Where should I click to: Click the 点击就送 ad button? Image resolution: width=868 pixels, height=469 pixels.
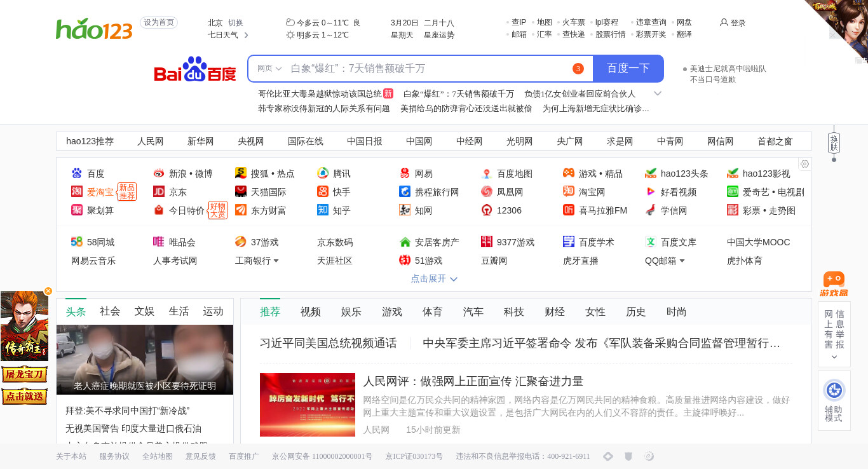tap(25, 396)
